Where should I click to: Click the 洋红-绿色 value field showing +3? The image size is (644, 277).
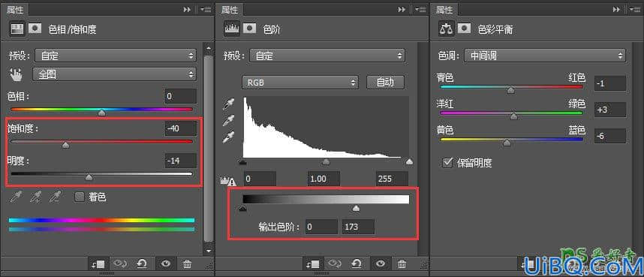point(610,110)
